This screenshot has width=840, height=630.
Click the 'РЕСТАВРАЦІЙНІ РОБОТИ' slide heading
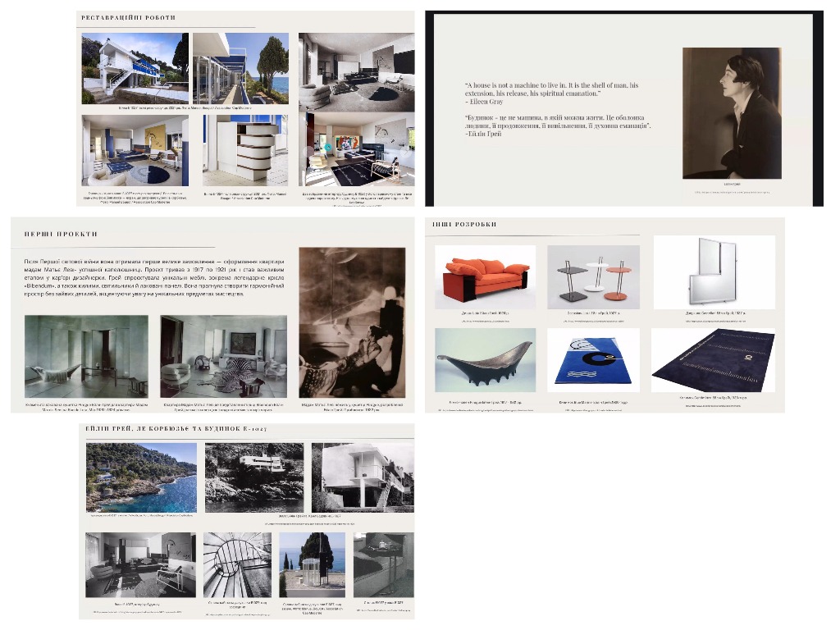click(x=129, y=17)
